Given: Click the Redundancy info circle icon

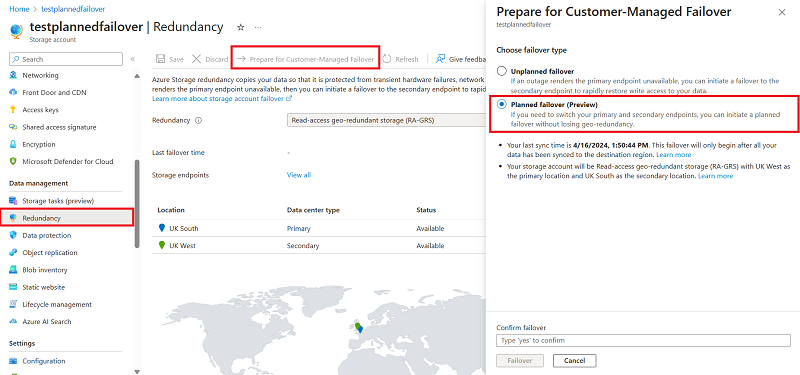Looking at the screenshot, I should [199, 121].
